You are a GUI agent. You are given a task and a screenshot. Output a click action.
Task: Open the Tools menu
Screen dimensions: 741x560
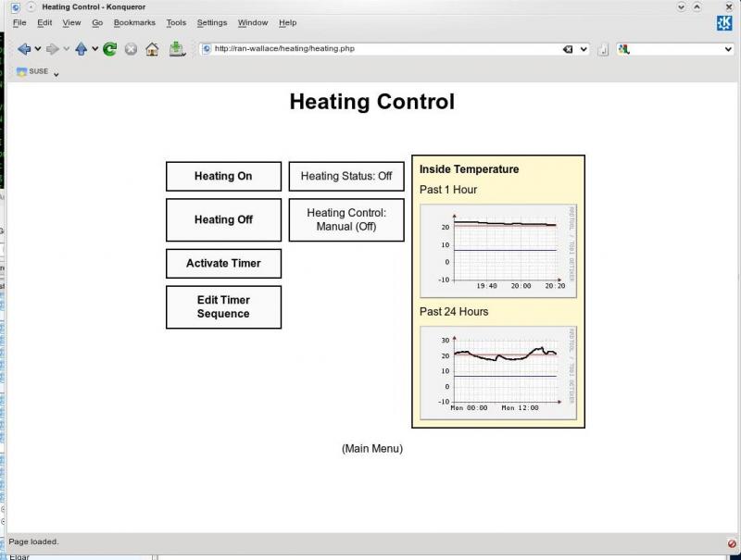pos(176,23)
